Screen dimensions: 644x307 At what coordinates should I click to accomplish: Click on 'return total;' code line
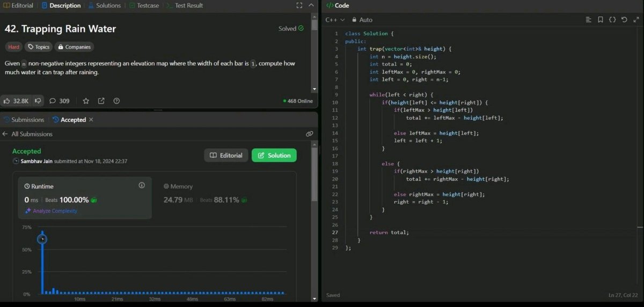pos(389,232)
